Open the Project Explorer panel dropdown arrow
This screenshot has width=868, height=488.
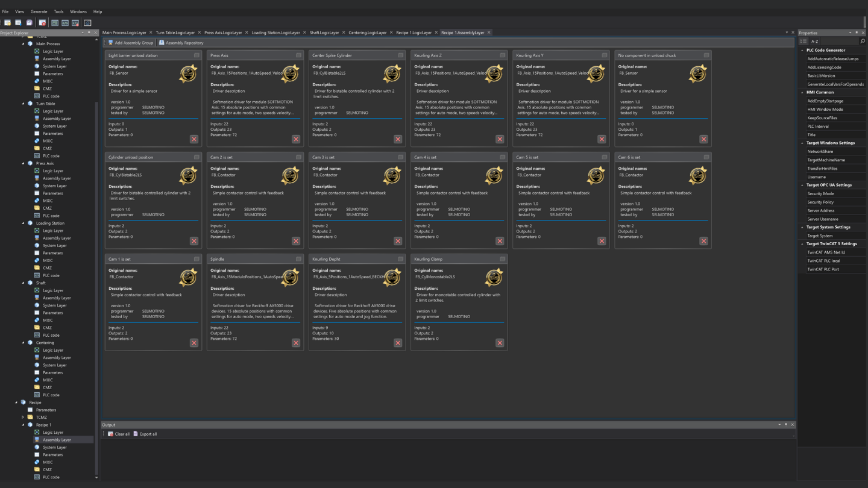click(83, 33)
